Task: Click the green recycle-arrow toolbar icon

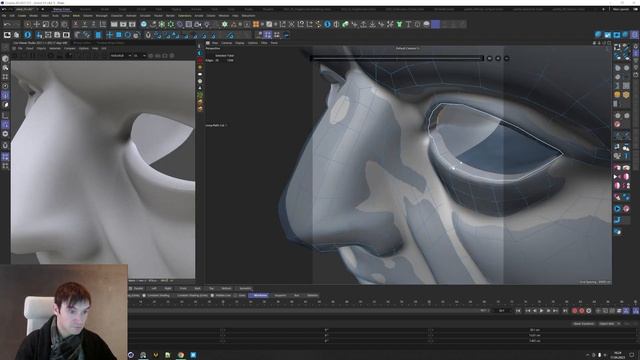Action: (x=345, y=24)
